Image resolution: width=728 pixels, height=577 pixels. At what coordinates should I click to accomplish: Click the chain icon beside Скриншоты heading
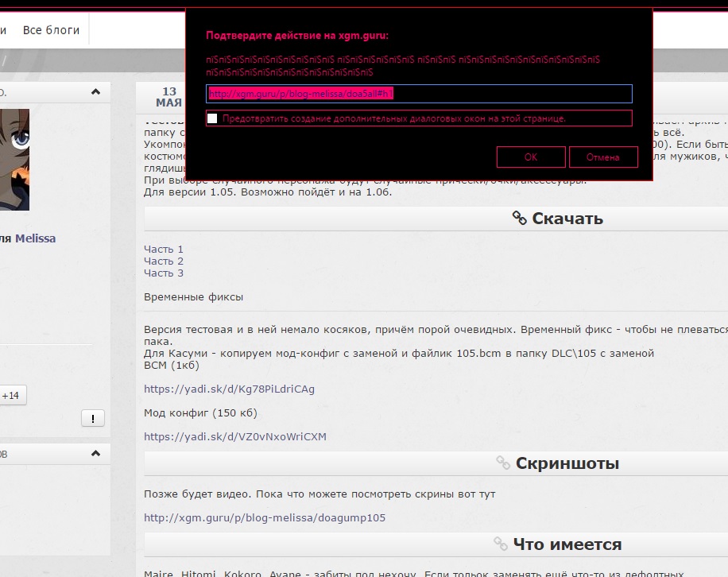[x=503, y=463]
